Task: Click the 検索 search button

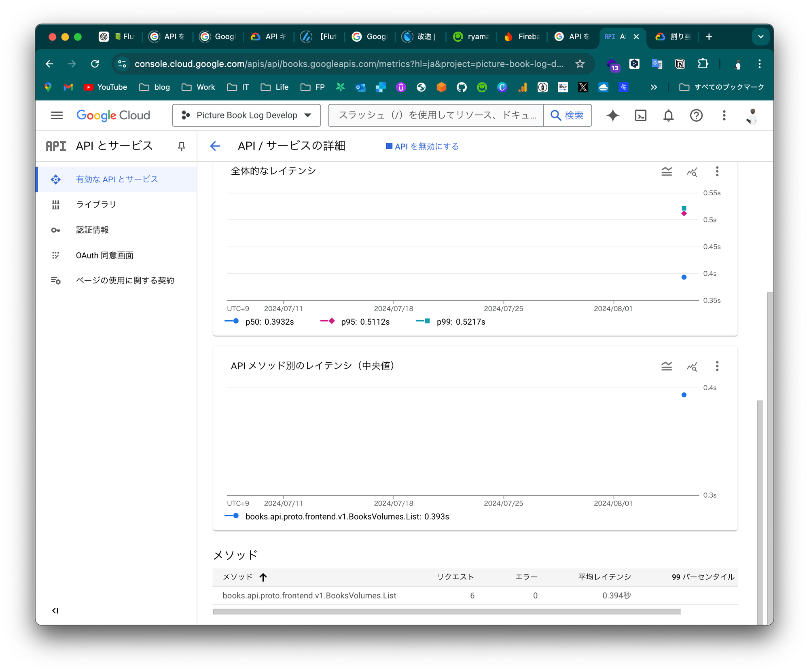Action: [x=567, y=116]
